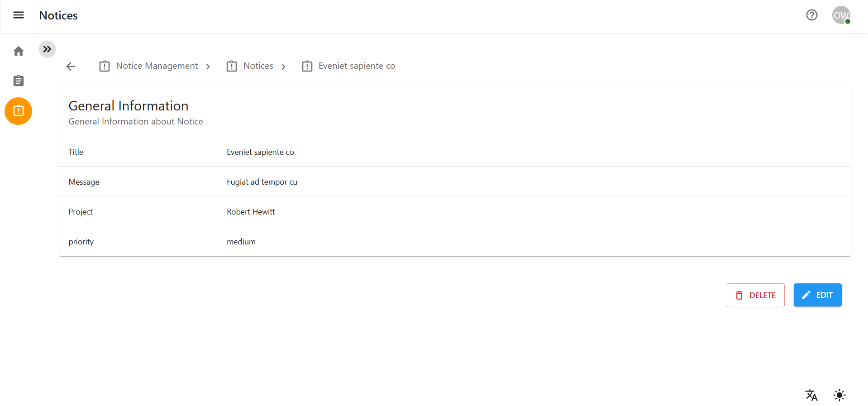This screenshot has height=406, width=868.
Task: Open the OW user avatar menu
Action: coord(841,15)
